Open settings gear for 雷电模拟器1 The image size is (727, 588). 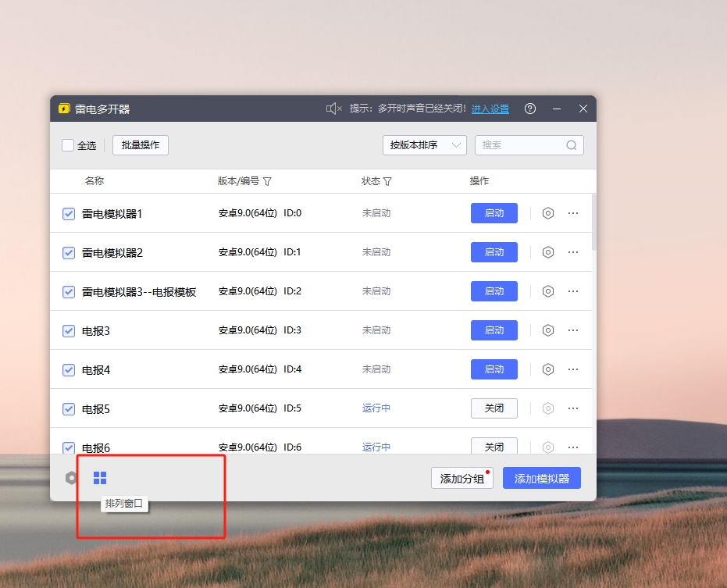[547, 212]
